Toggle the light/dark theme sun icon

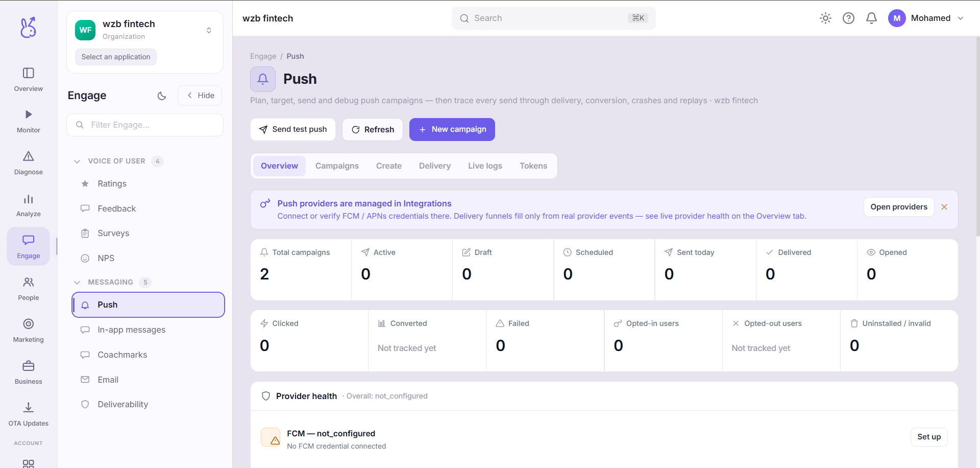pyautogui.click(x=825, y=18)
